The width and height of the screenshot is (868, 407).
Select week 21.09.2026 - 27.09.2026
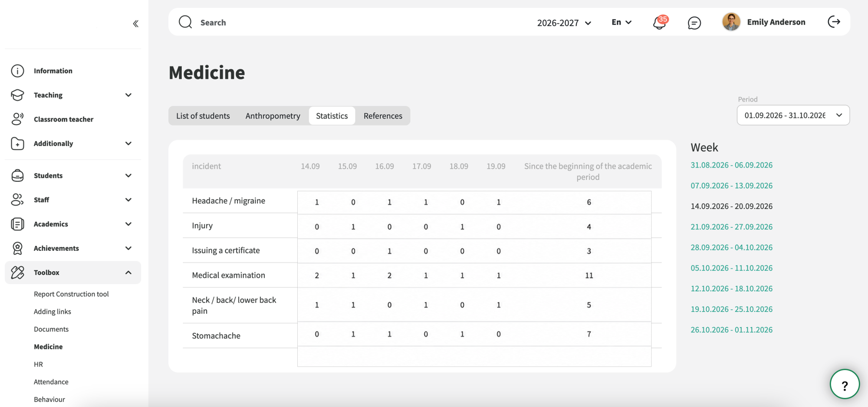732,227
